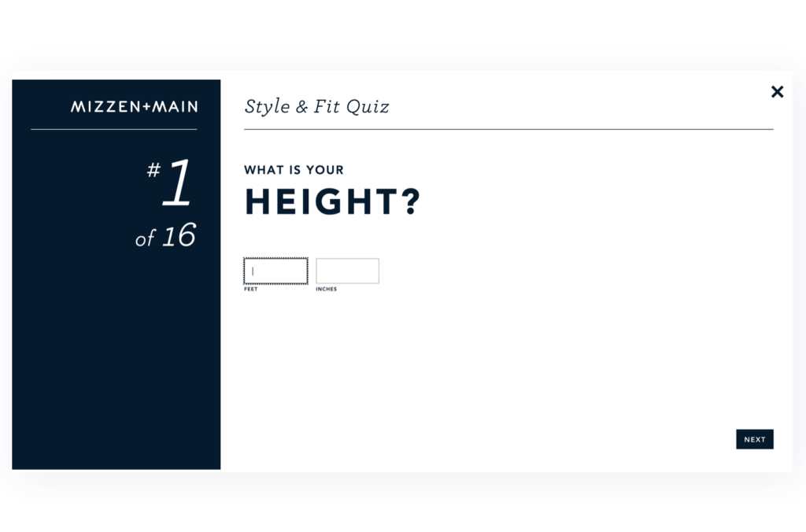Click the INCHES label under the input
The image size is (806, 532).
tap(326, 290)
